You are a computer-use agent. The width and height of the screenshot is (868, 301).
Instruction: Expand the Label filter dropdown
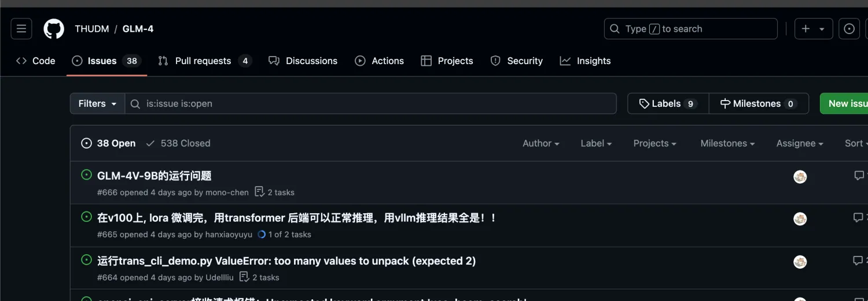pos(596,143)
